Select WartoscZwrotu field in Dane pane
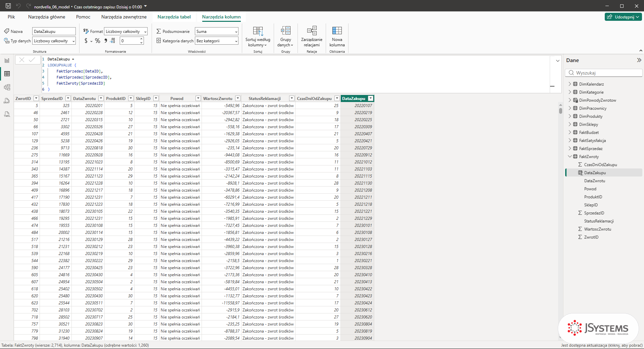 point(597,229)
